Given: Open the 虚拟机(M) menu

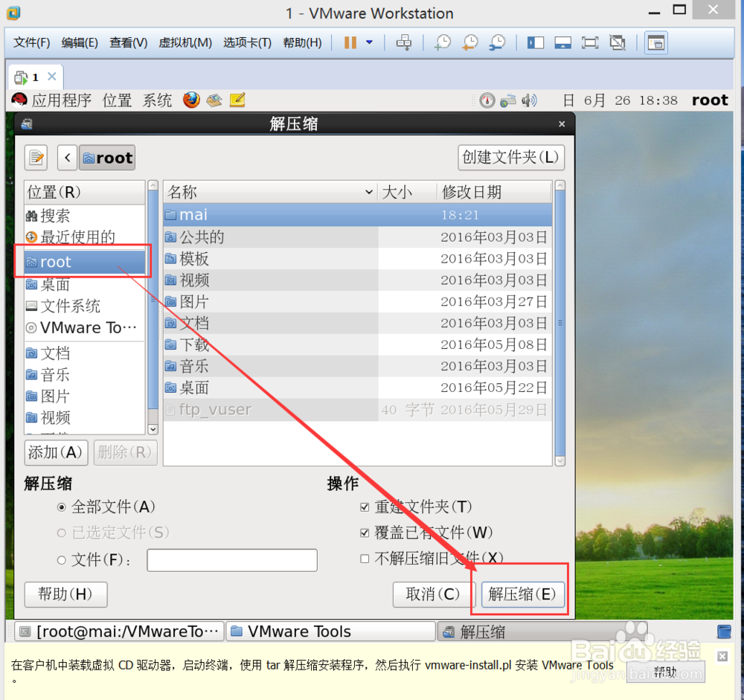Looking at the screenshot, I should click(185, 42).
